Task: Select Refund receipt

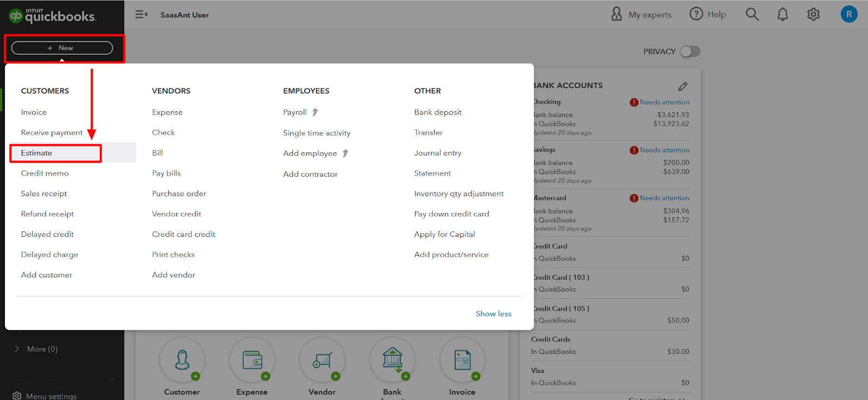Action: (47, 214)
